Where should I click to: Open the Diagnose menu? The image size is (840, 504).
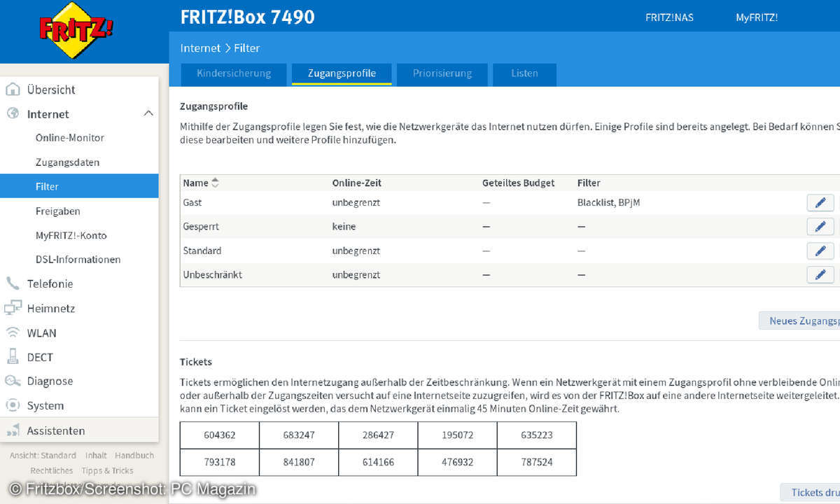tap(50, 381)
